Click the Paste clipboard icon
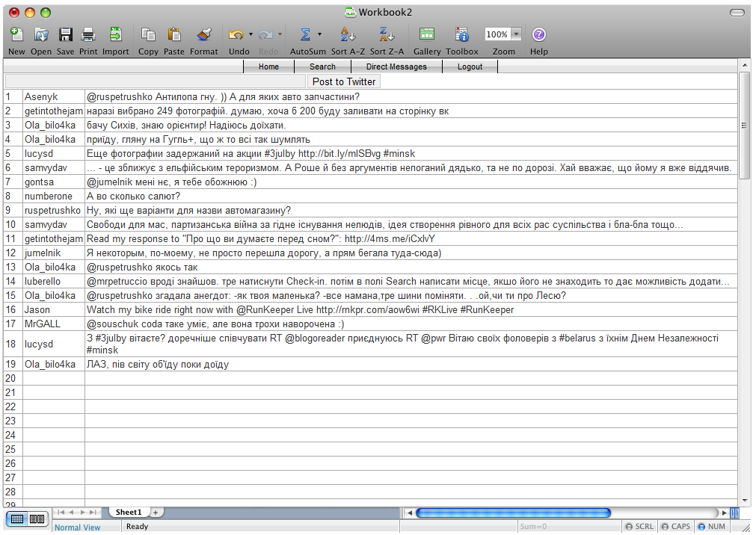756x535 pixels. (174, 34)
